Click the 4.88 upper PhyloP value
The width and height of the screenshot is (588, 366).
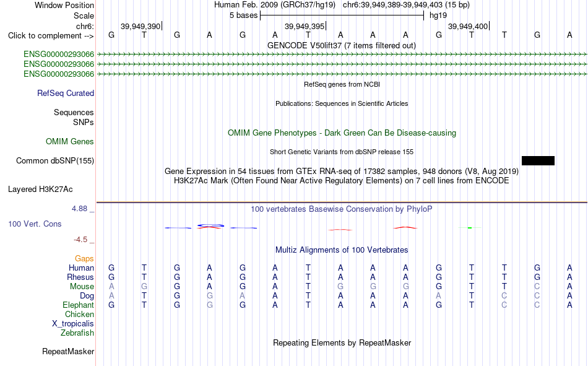point(79,209)
